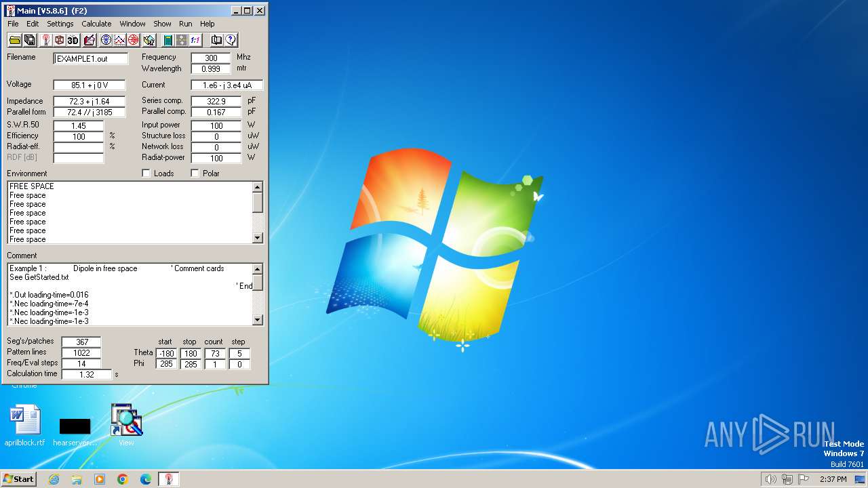Click 'See GetStarted.txt' comment line

39,277
